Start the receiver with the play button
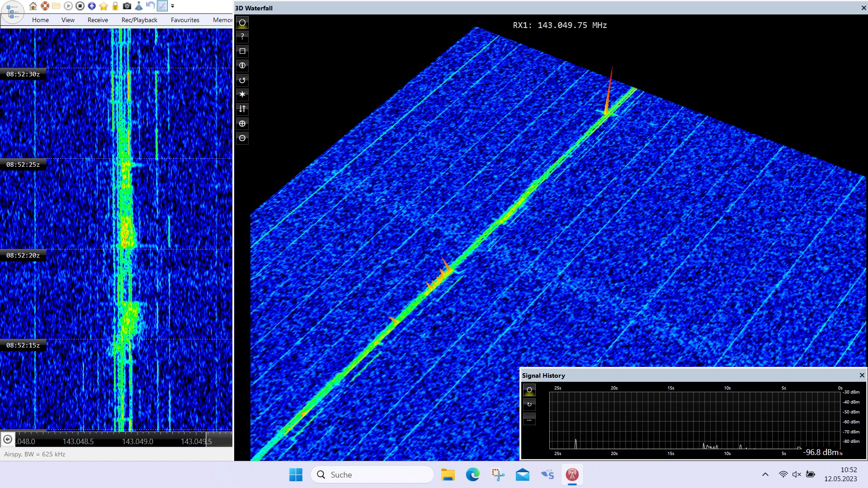 pos(68,6)
